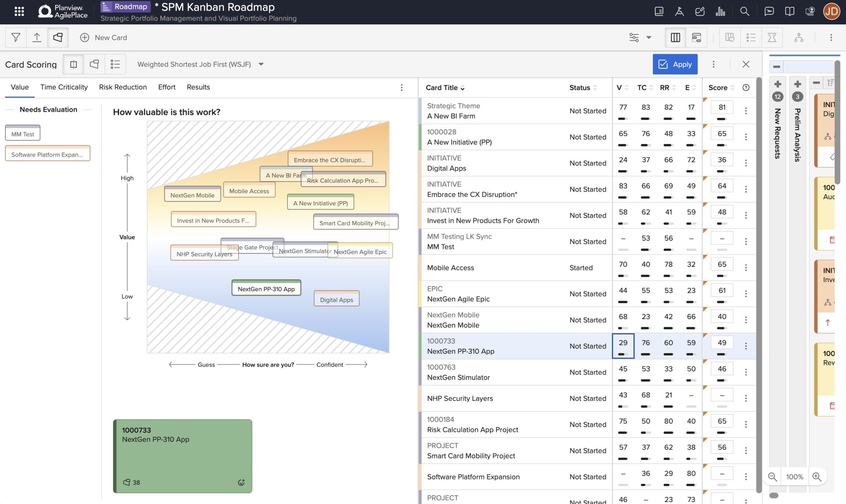Sort by V column
The image size is (846, 504).
tap(622, 88)
